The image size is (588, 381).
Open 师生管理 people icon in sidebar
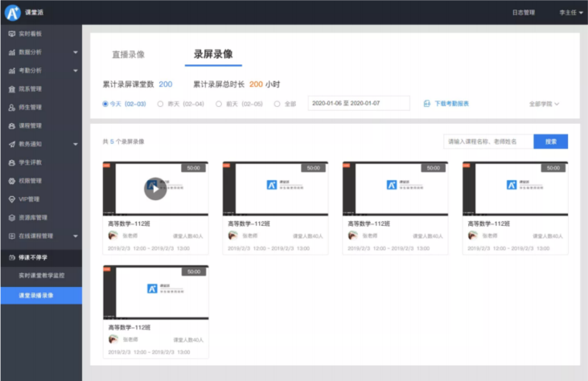click(x=11, y=107)
